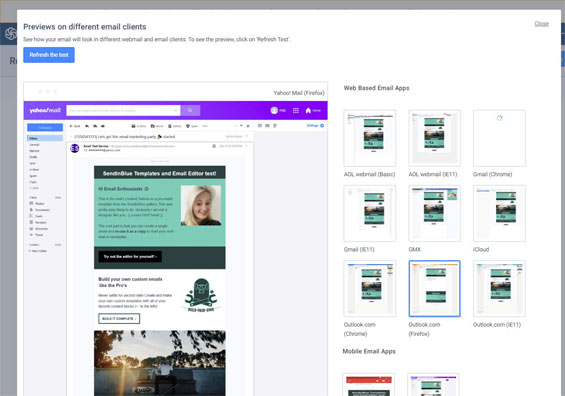Click the iCloud caption text

point(481,249)
